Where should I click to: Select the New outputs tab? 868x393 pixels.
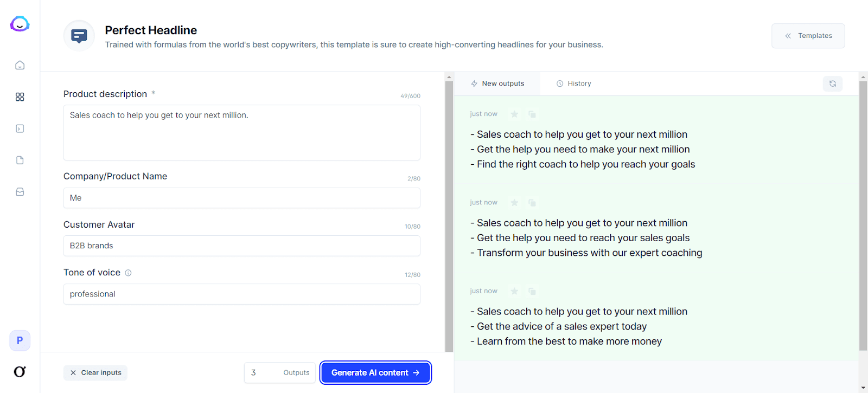coord(497,83)
